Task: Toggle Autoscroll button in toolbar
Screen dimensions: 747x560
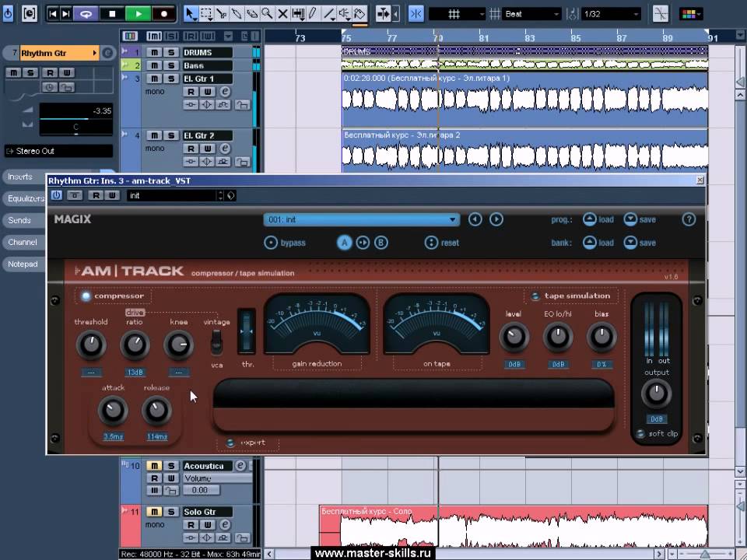Action: click(384, 14)
